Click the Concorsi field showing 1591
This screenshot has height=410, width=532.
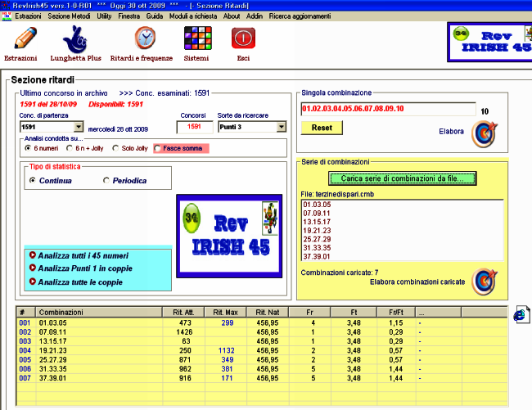(x=195, y=127)
